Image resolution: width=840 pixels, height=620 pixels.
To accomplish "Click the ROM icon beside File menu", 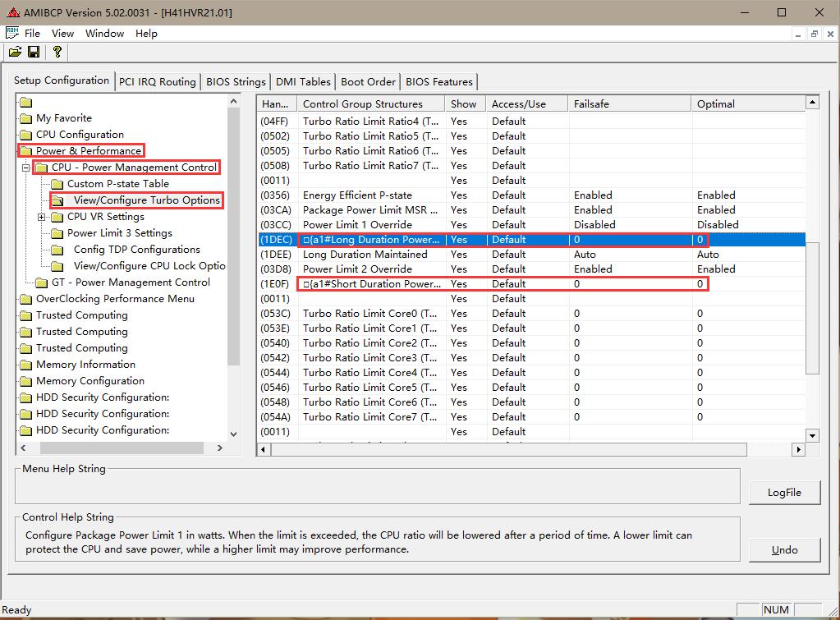I will (x=12, y=33).
